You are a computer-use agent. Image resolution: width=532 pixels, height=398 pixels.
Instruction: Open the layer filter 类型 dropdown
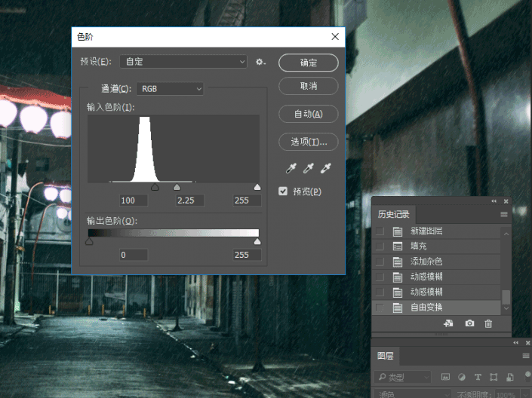click(403, 377)
